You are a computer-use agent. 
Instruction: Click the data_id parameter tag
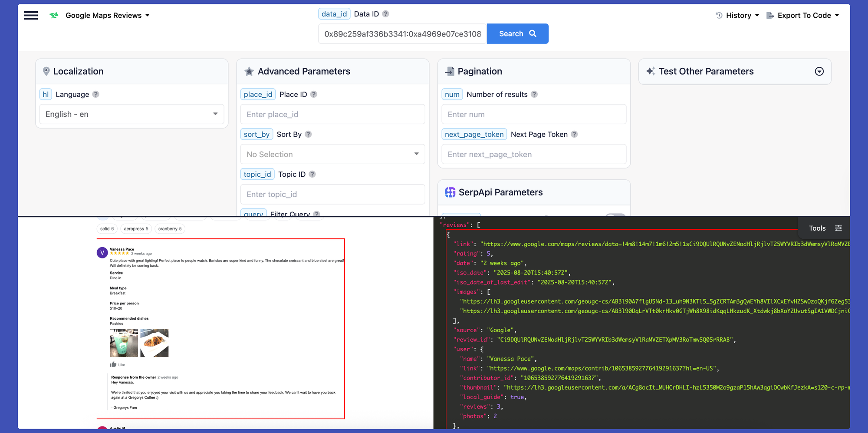[334, 14]
